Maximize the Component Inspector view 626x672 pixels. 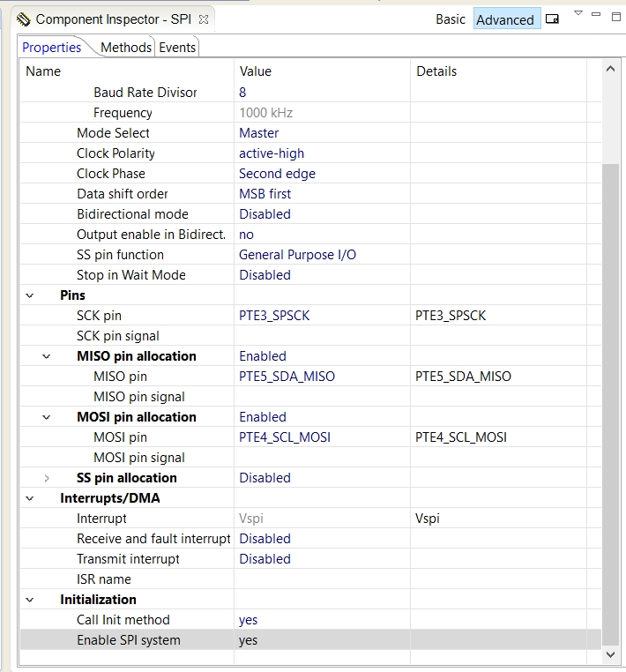616,17
